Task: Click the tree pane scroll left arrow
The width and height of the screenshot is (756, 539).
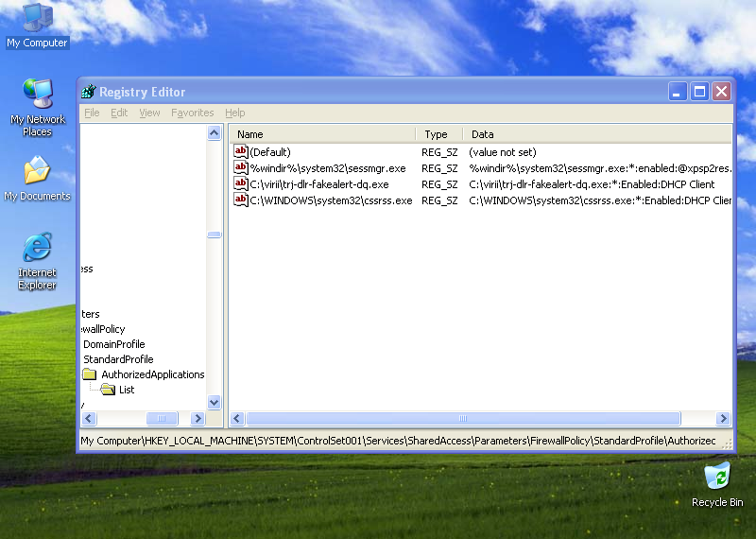Action: 89,418
